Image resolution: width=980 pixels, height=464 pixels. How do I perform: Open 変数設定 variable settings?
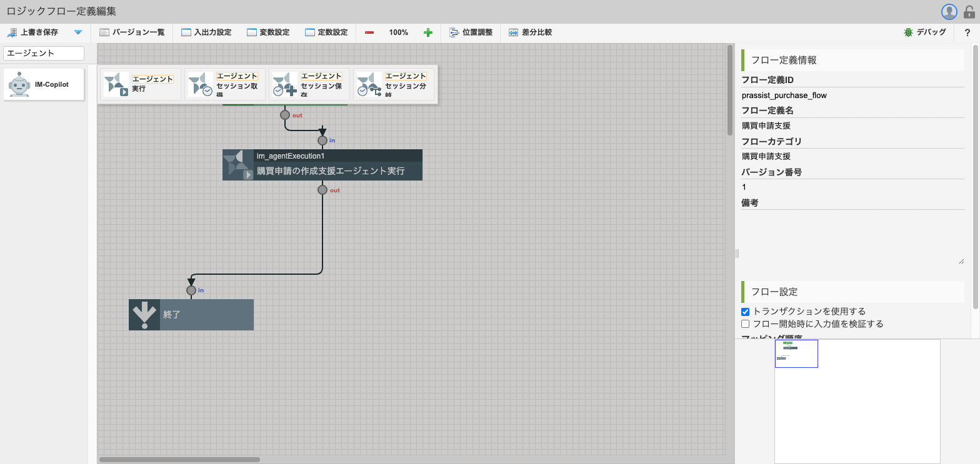click(268, 32)
